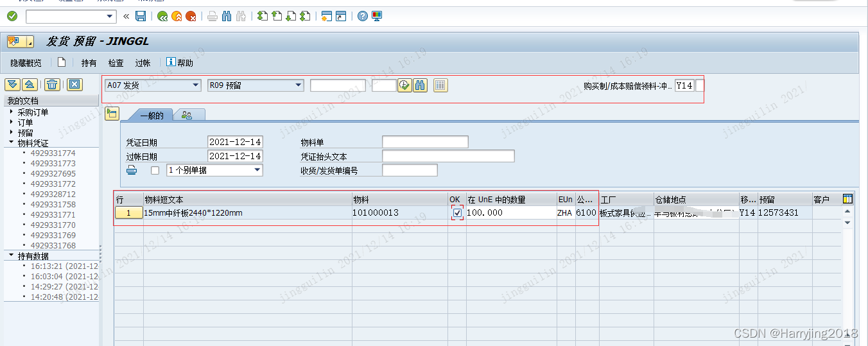Click 隐藏概览 in application toolbar

tap(26, 63)
